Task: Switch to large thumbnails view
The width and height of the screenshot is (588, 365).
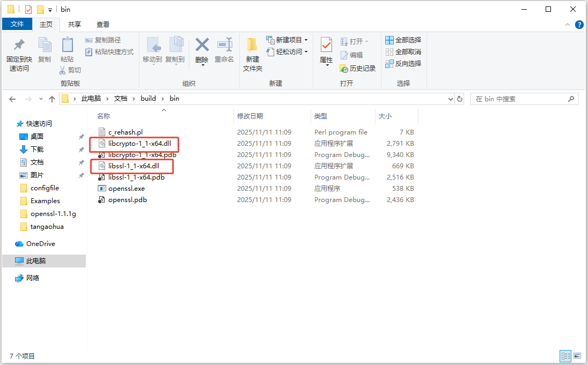Action: [578, 356]
